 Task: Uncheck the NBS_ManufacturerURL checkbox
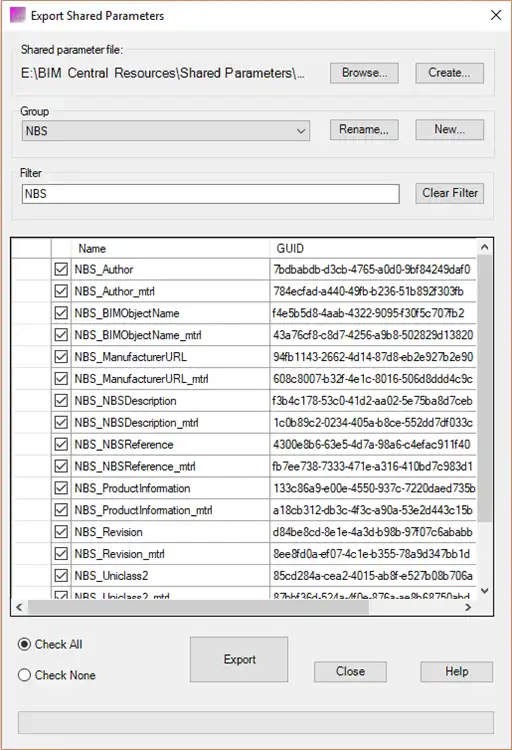coord(61,357)
